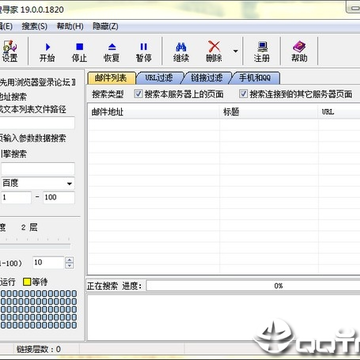Viewport: 360px width, 360px height.
Task: Click the file path input under 文本列表文件路径
Action: pyautogui.click(x=37, y=123)
